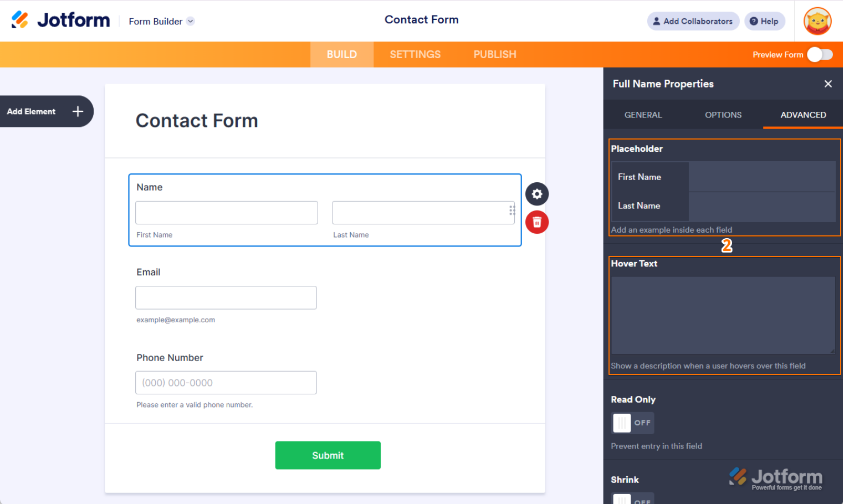
Task: Switch to the General properties tab
Action: click(x=643, y=115)
